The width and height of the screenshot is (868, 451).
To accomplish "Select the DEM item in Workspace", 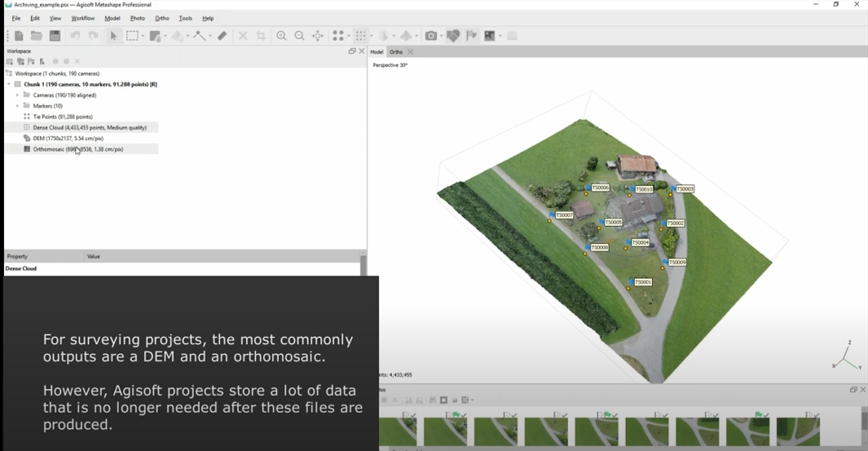I will [68, 139].
